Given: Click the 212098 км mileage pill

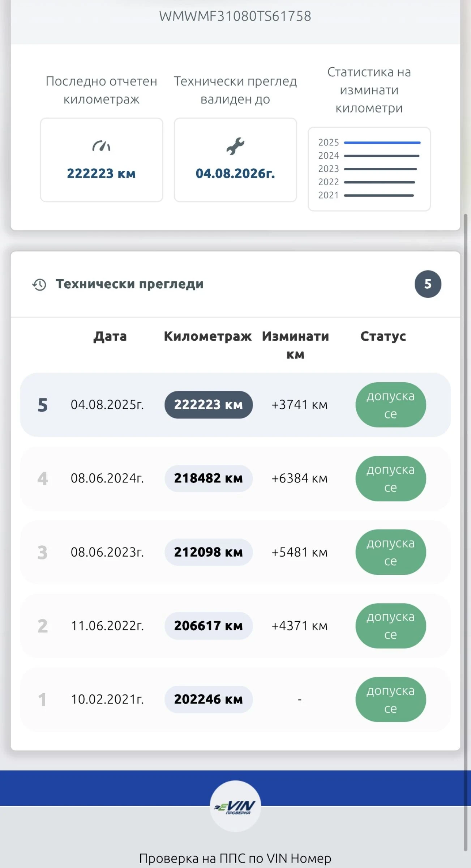Looking at the screenshot, I should coord(209,552).
